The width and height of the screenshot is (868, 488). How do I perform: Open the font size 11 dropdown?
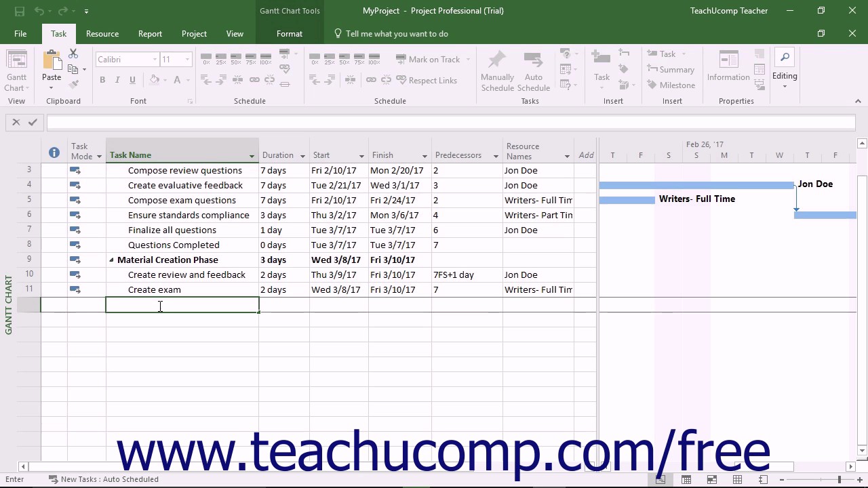[x=187, y=60]
